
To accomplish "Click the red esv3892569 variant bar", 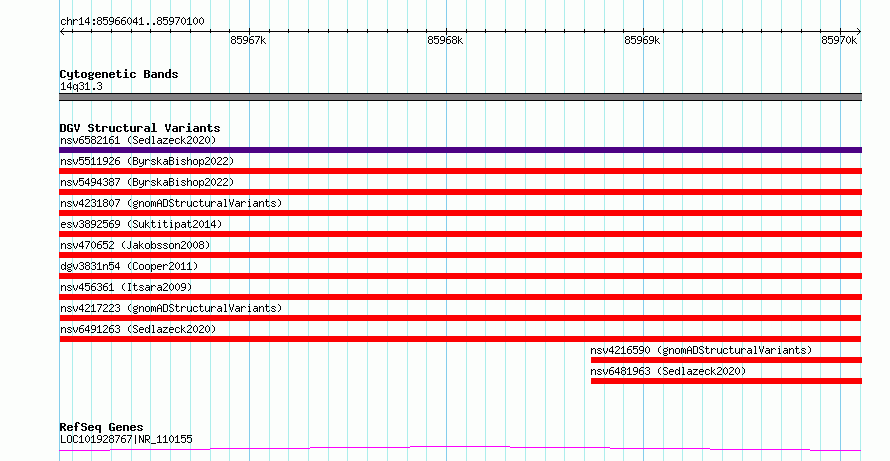I will (x=460, y=234).
